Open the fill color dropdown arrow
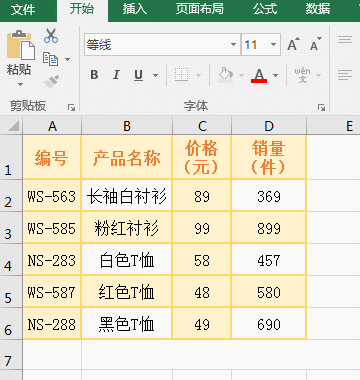Screen dimensions: 360x380 tap(242, 75)
